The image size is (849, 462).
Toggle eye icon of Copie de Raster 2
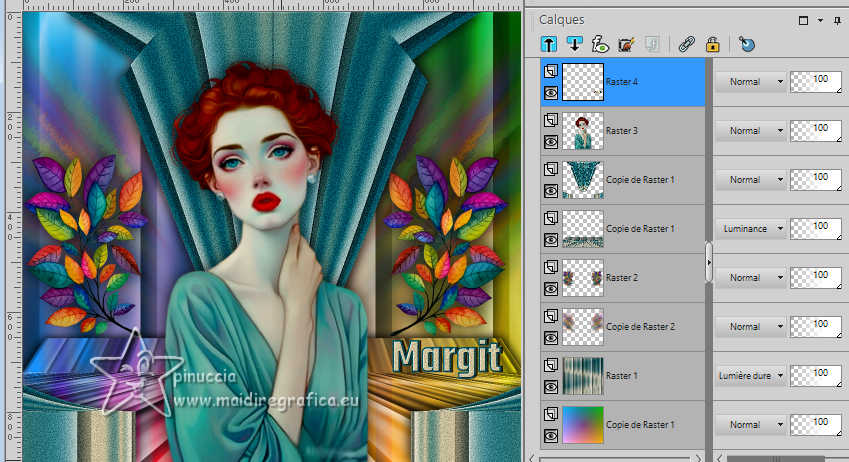coord(551,338)
